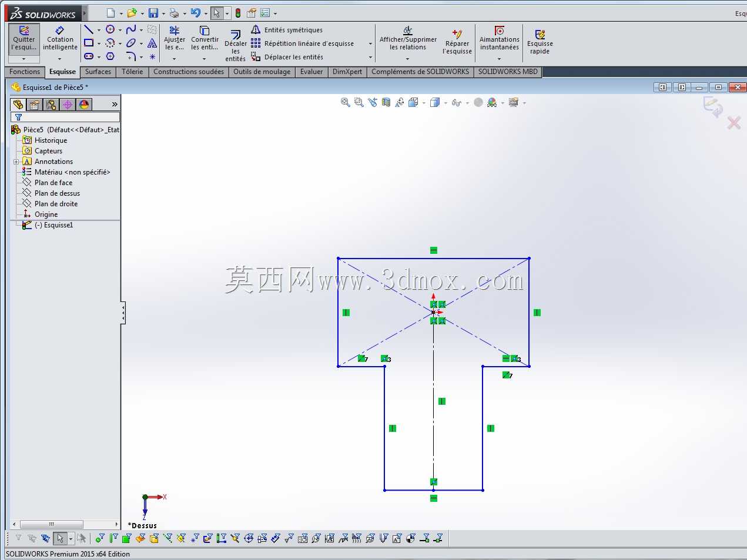Select the Sketch fillet tool
747x560 pixels.
pyautogui.click(x=131, y=56)
